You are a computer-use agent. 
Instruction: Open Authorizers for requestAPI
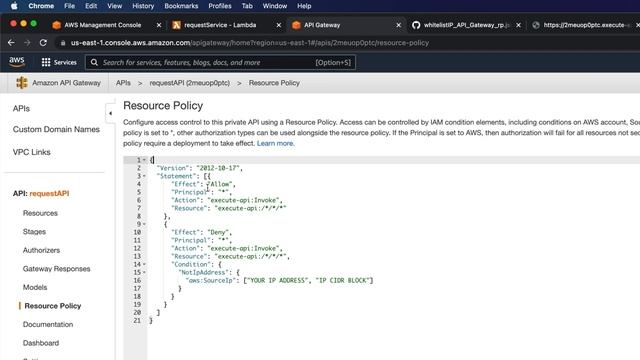tap(41, 250)
